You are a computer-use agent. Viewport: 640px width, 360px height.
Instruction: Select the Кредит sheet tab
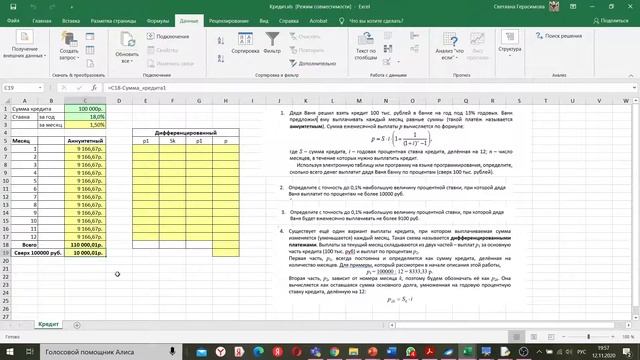(x=48, y=324)
